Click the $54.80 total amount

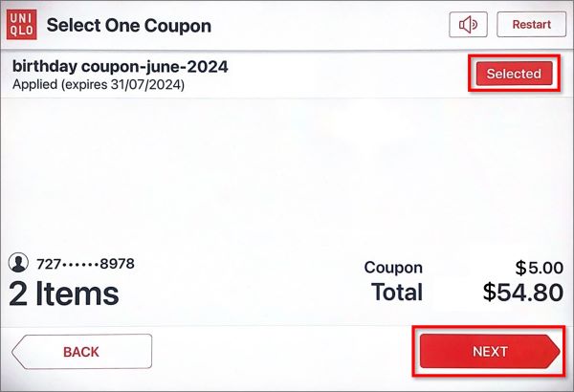522,292
